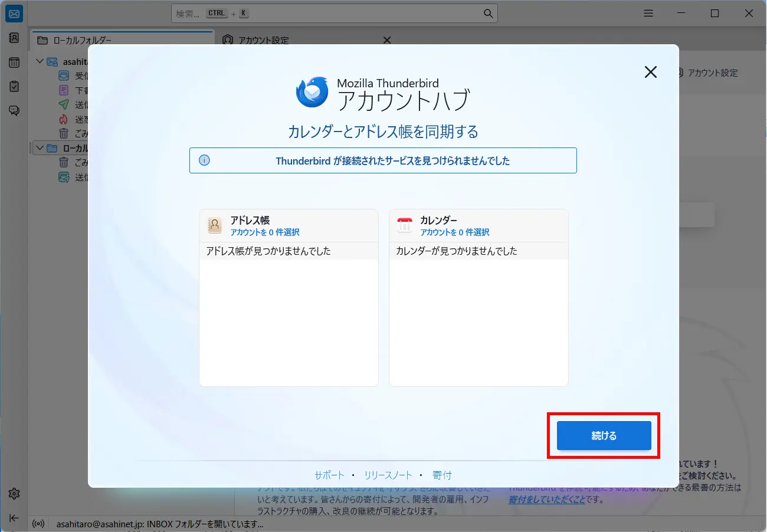This screenshot has width=767, height=532.
Task: Open the サポート link
Action: (329, 475)
